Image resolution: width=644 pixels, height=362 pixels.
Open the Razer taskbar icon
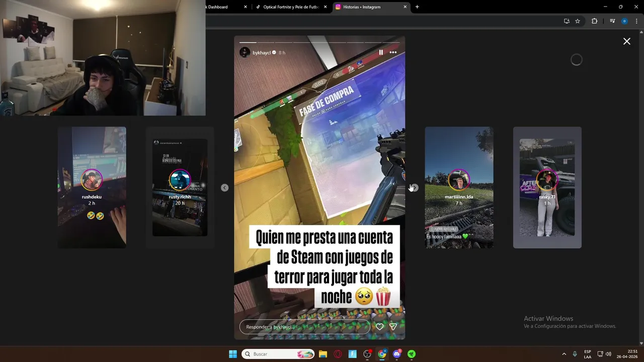click(x=412, y=354)
